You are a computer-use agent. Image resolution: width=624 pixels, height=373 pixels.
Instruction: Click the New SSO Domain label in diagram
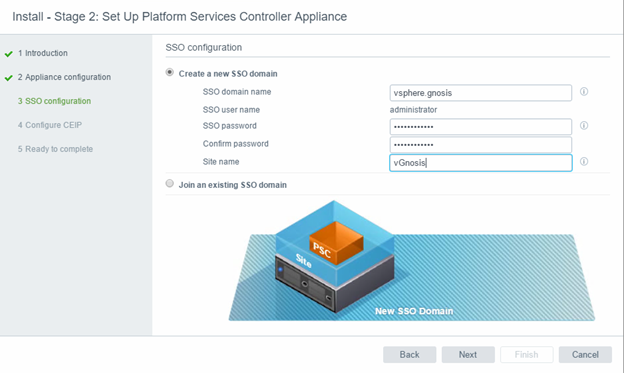(414, 311)
